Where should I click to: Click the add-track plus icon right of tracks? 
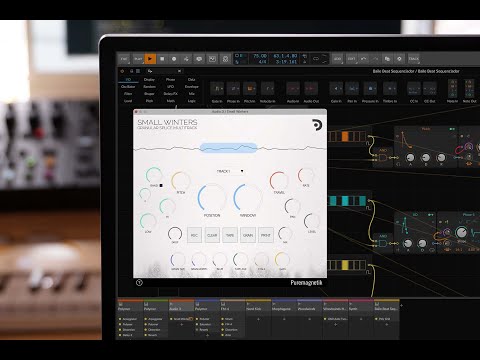click(402, 305)
